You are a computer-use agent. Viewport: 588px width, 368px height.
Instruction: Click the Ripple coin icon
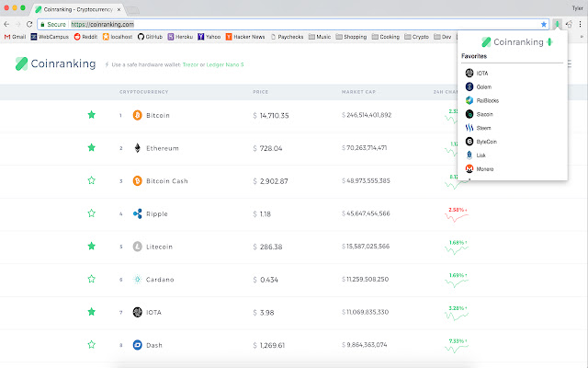coord(138,213)
